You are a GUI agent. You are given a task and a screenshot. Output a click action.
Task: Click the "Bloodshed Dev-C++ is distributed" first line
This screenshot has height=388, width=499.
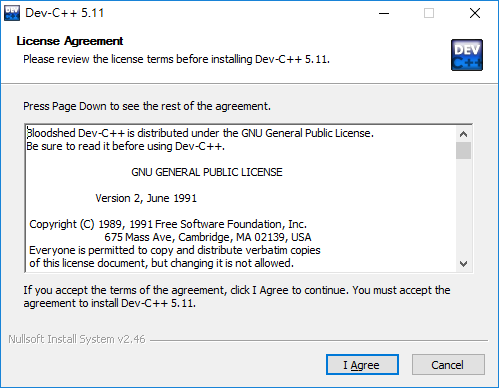pyautogui.click(x=200, y=133)
